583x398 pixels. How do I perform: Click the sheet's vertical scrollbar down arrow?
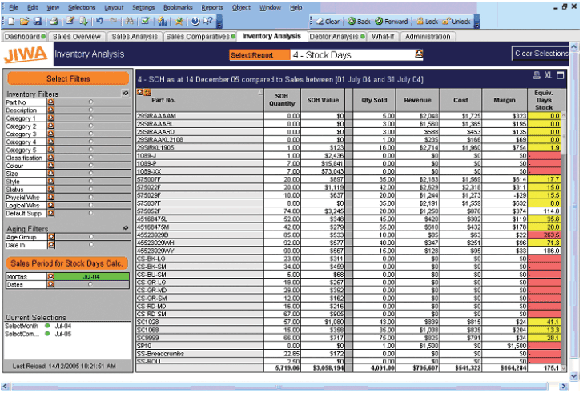(574, 376)
